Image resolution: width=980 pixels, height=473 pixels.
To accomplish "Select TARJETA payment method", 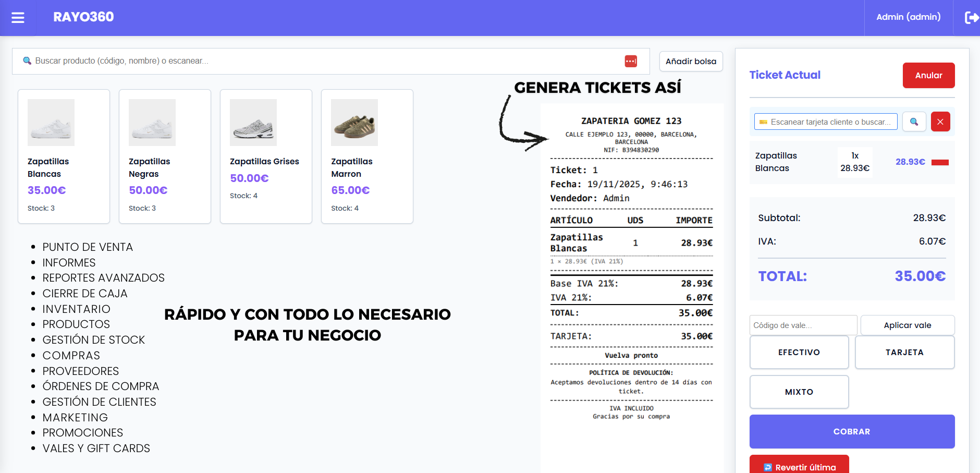I will 904,353.
